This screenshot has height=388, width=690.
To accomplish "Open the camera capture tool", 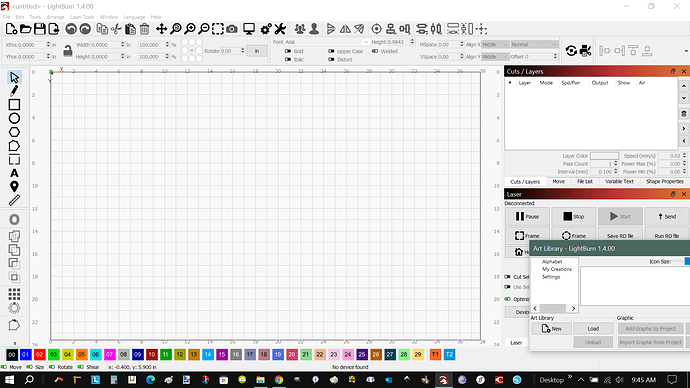I will coord(232,29).
